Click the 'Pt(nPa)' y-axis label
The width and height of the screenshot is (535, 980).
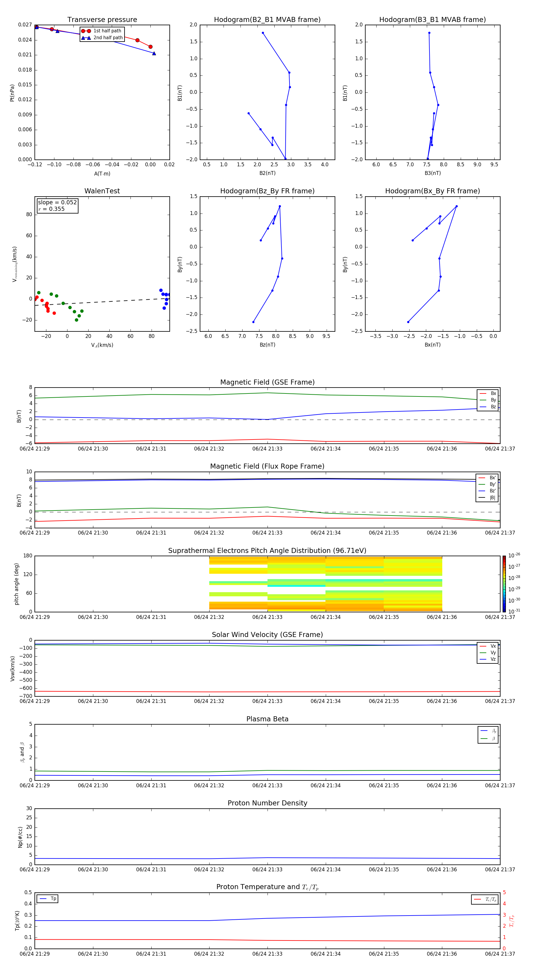[12, 92]
